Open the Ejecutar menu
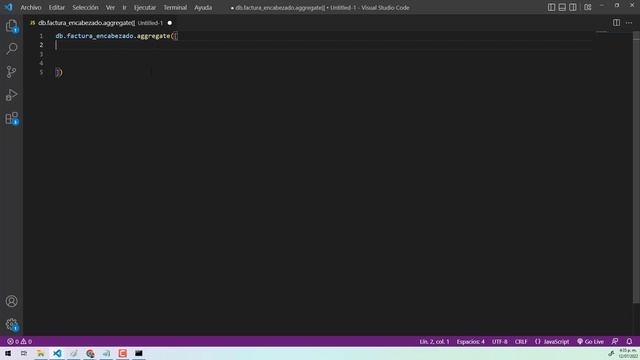 click(145, 7)
